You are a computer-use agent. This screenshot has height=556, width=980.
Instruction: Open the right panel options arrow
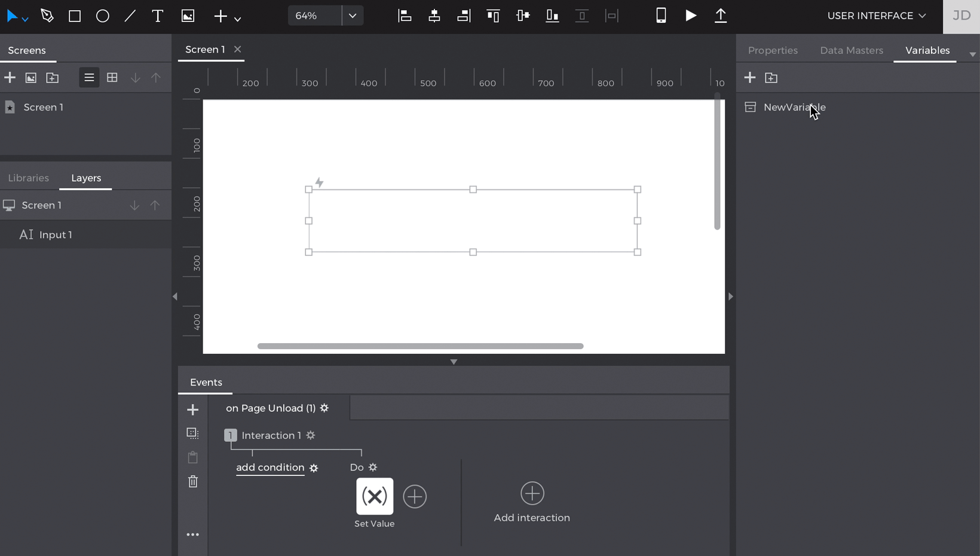pos(972,54)
